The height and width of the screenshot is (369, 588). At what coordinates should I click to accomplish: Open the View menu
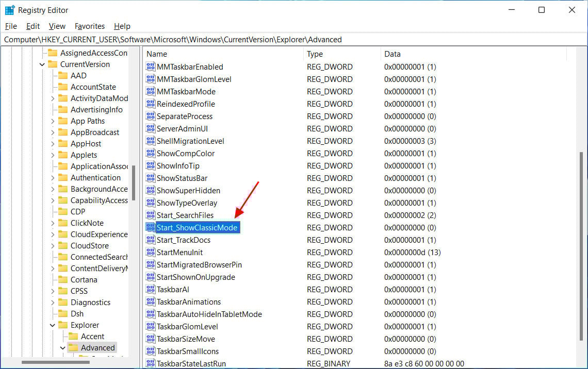pyautogui.click(x=57, y=26)
